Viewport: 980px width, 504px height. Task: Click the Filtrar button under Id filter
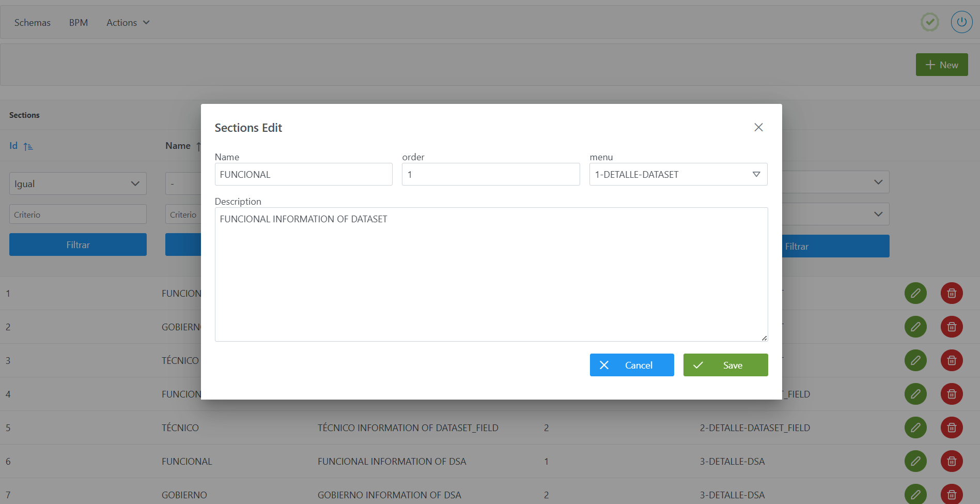(x=77, y=245)
